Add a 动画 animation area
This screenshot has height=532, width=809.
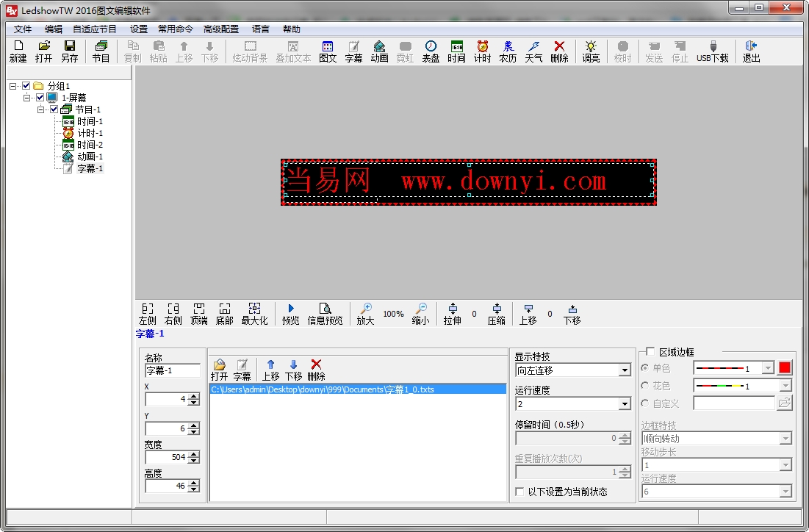(x=379, y=51)
